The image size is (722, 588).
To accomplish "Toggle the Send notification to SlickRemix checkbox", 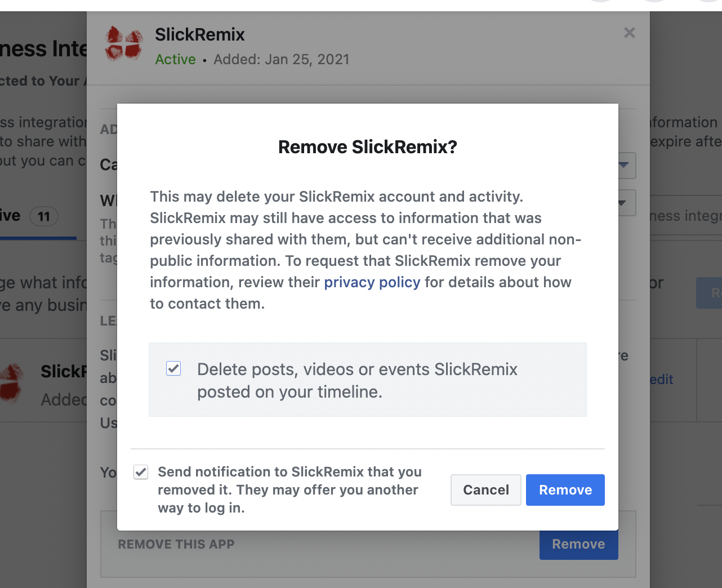I will (141, 472).
